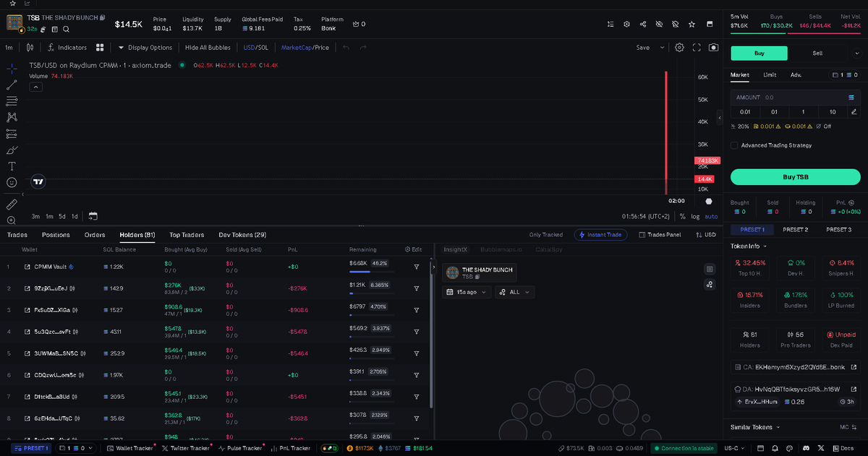Open chart settings gear
Image resolution: width=868 pixels, height=456 pixels.
pos(680,48)
